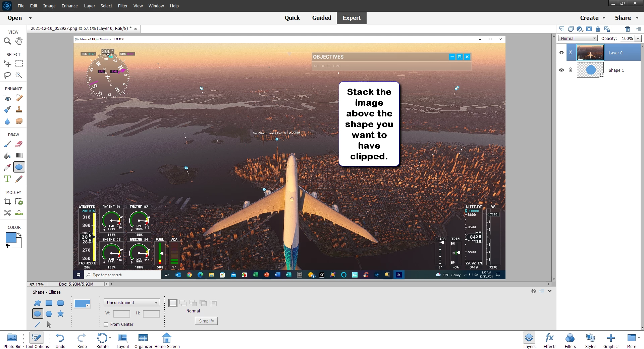Select the Type tool
644x349 pixels.
click(x=7, y=179)
